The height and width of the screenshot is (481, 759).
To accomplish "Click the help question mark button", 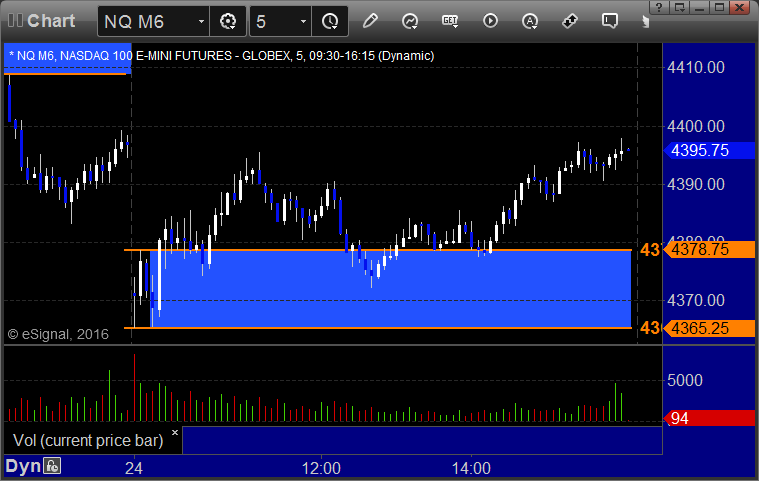I will [659, 7].
